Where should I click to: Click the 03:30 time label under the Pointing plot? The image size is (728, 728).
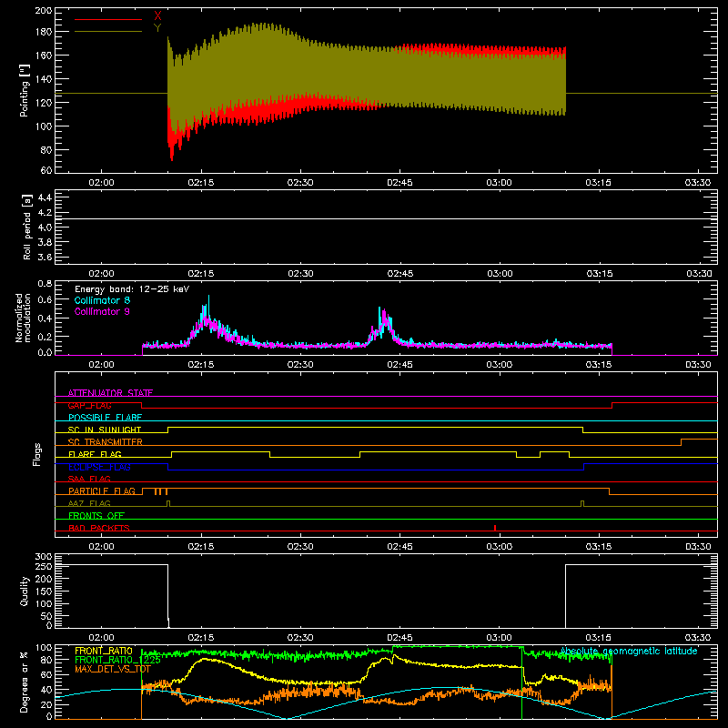point(698,183)
